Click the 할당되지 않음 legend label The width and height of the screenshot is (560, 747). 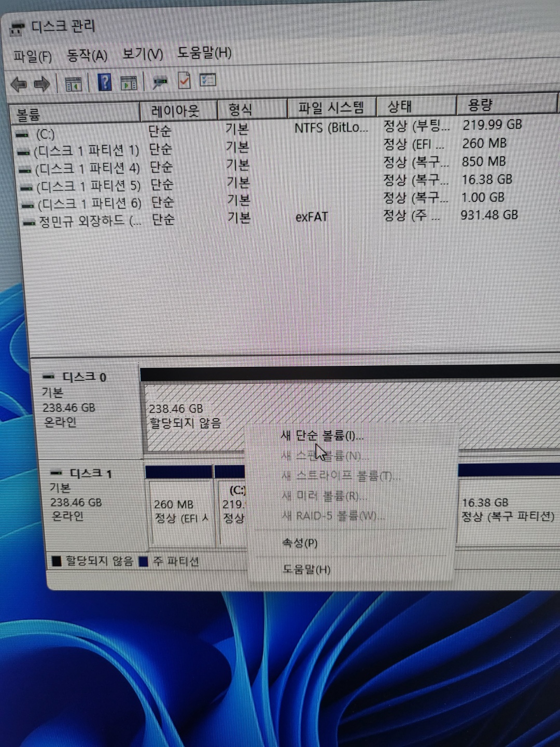tap(100, 561)
